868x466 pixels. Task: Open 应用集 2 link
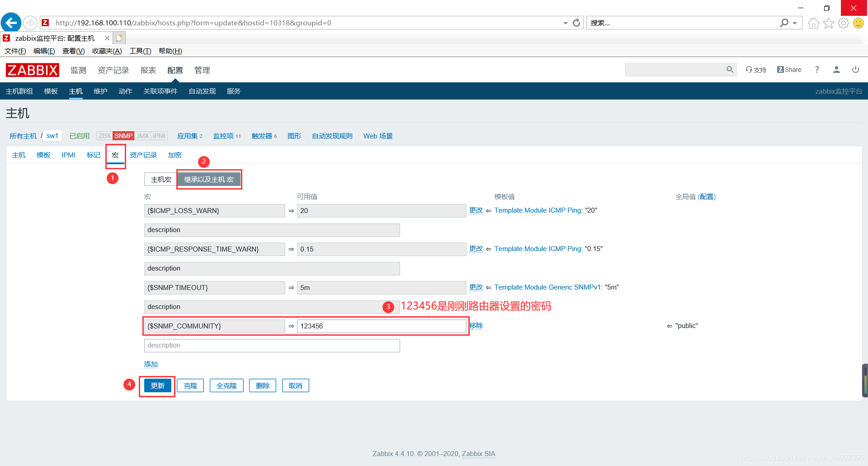pyautogui.click(x=189, y=136)
